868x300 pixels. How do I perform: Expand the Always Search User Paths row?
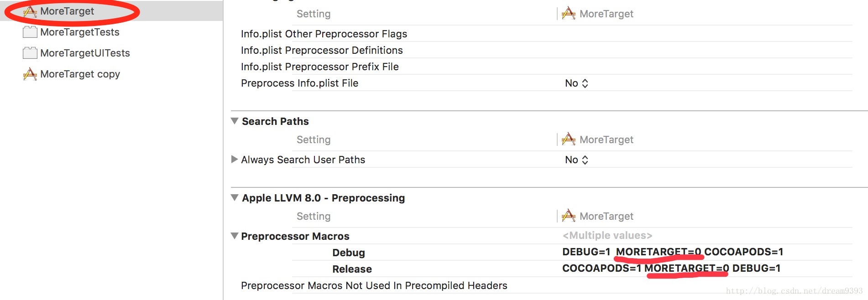235,160
